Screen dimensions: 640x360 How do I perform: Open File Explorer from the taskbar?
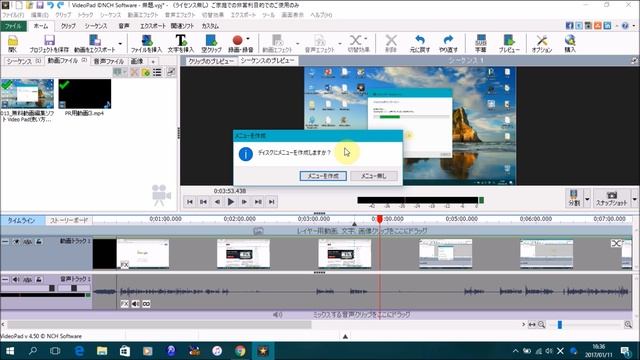[x=102, y=351]
